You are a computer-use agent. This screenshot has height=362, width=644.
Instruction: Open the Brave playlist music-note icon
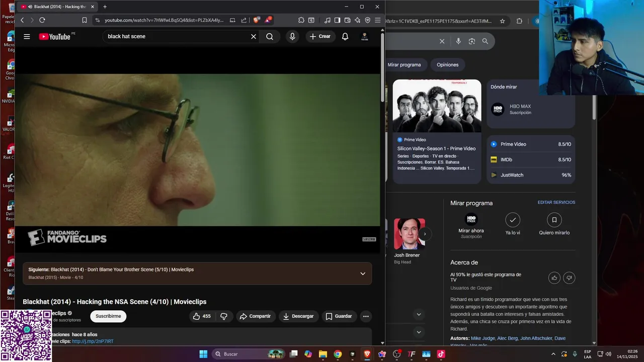(x=328, y=20)
